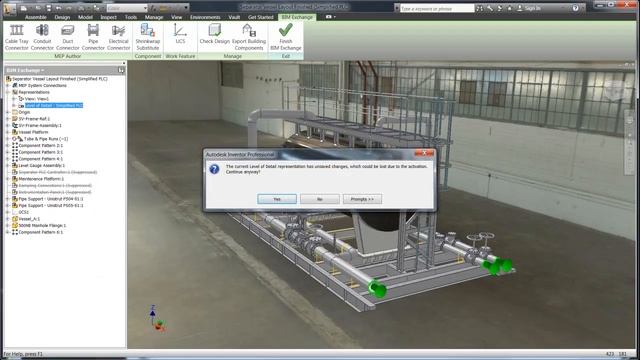Select suppressed Separator PLC Controller item
The height and width of the screenshot is (360, 640).
58,172
